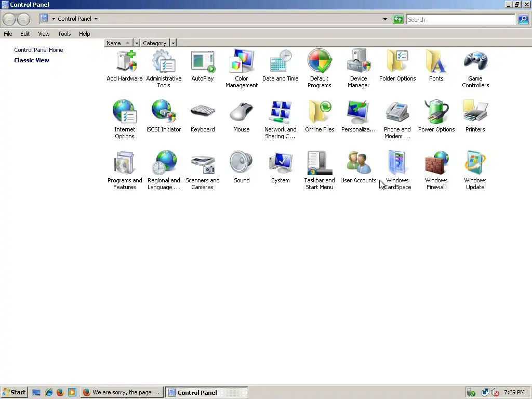Launch Internet Explorer from Quick Launch

point(48,393)
